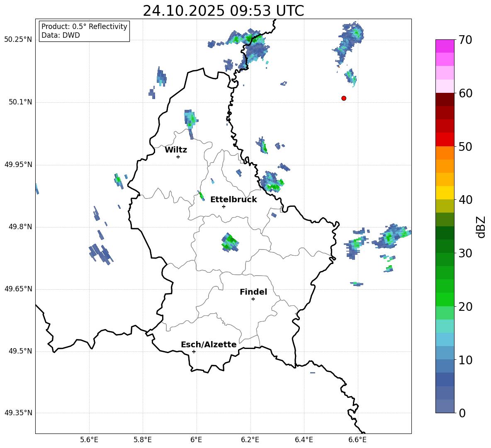Click the 50.25°N latitude label
This screenshot has height=448, width=491.
click(18, 40)
